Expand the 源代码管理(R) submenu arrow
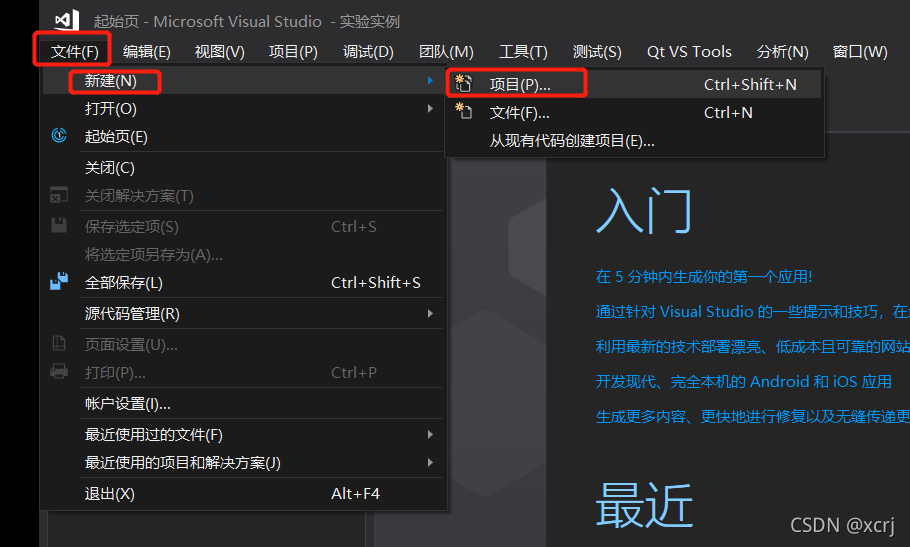The image size is (910, 547). click(430, 313)
